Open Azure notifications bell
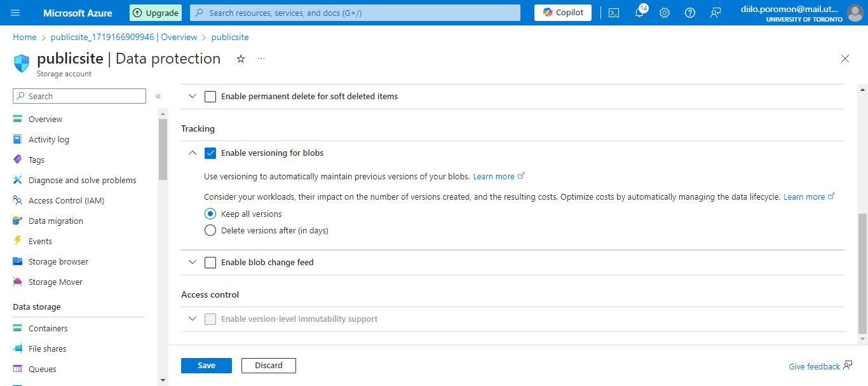 [x=639, y=12]
